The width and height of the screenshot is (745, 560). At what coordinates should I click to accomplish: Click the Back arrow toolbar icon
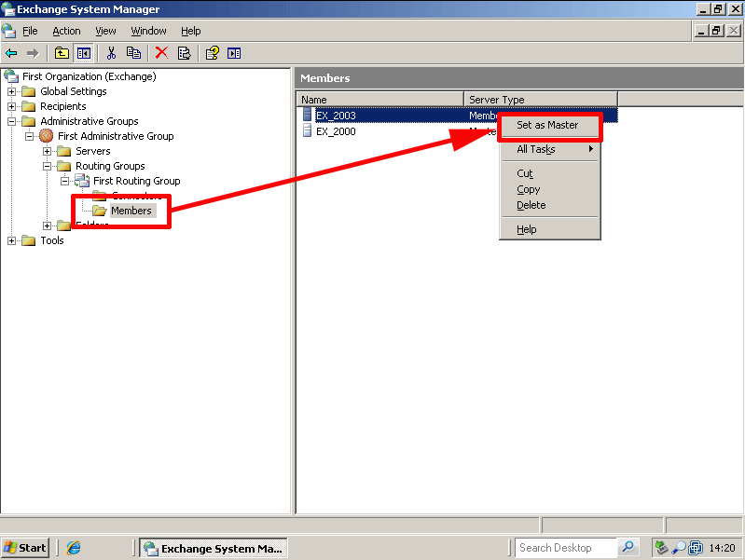[11, 53]
